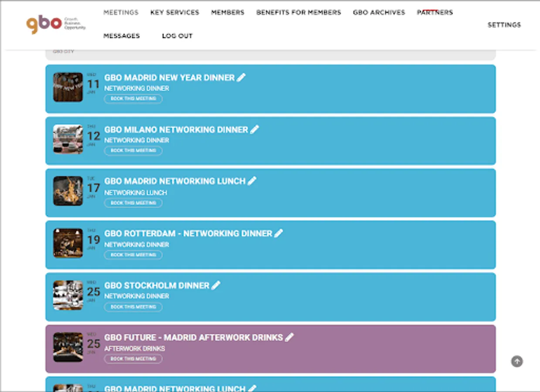Go to the Members page
This screenshot has height=392, width=540.
(228, 12)
